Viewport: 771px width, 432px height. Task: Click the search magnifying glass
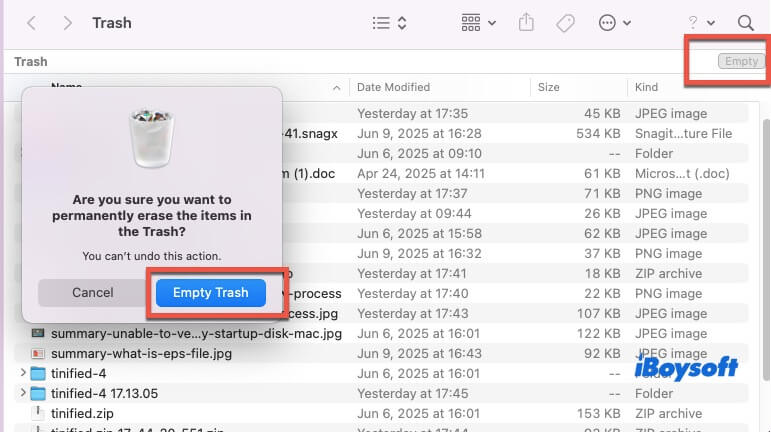point(745,22)
